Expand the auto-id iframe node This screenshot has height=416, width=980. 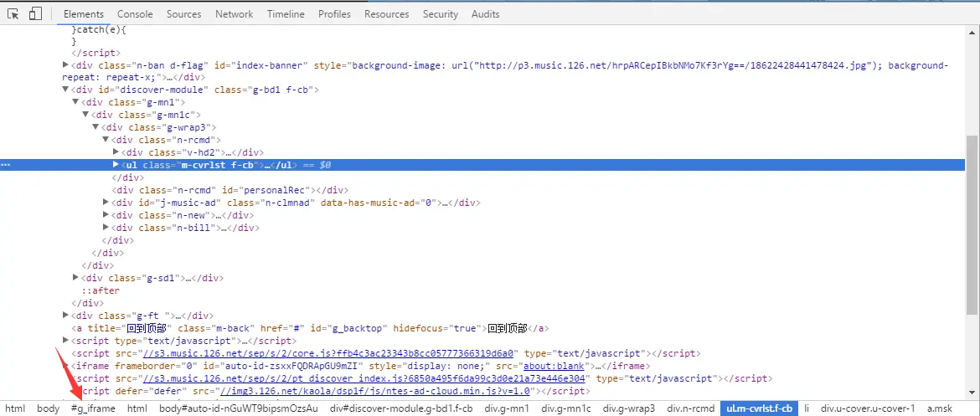coord(65,366)
